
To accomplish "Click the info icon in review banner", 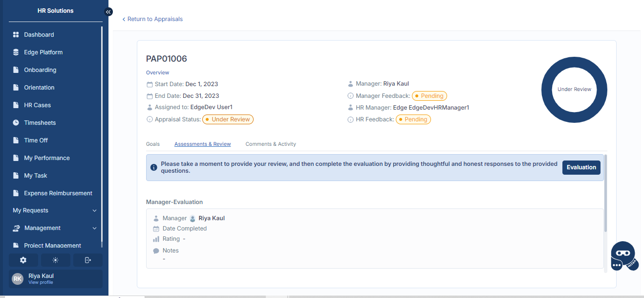I will point(154,167).
